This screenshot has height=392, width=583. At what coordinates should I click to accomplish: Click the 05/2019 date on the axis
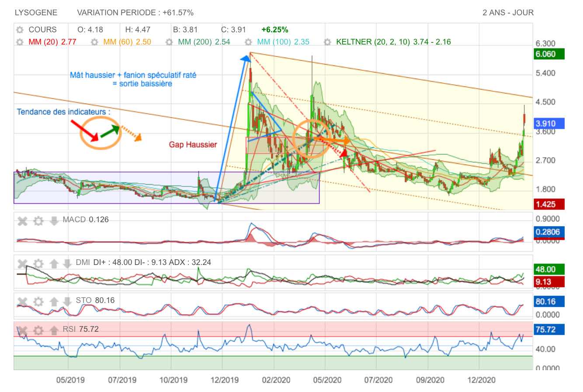point(70,380)
